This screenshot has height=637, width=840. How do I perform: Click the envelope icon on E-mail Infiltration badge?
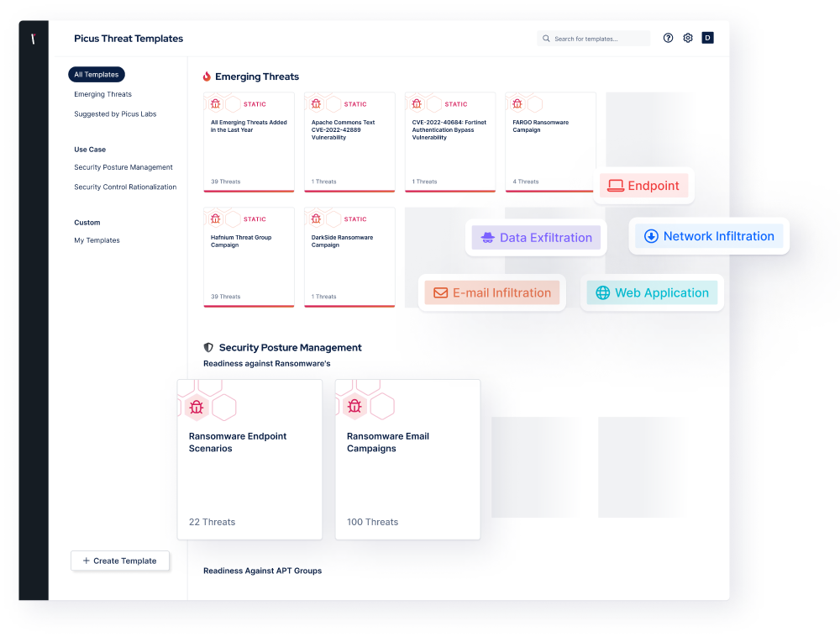click(x=441, y=292)
